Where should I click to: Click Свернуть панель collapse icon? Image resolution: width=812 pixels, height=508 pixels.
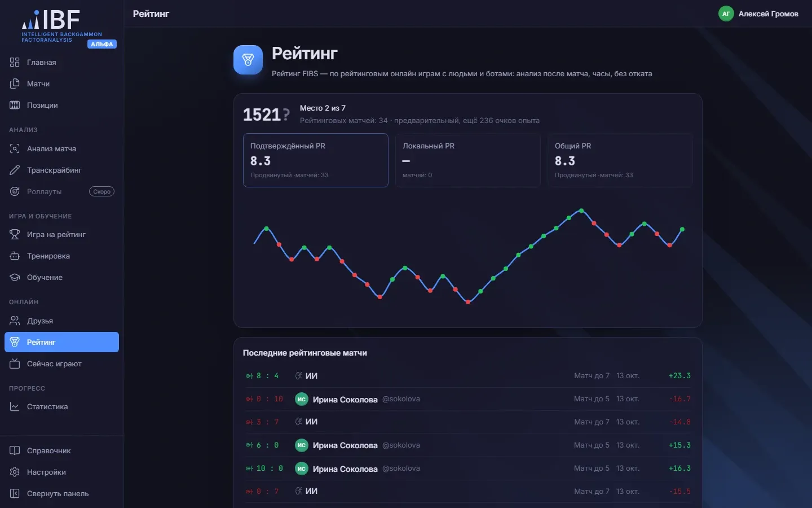(x=15, y=493)
